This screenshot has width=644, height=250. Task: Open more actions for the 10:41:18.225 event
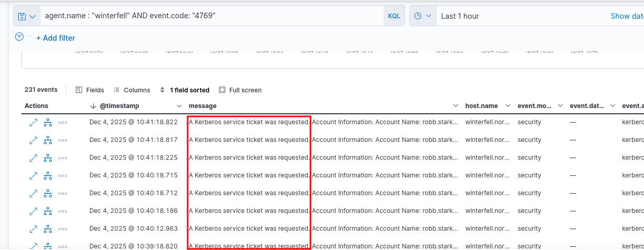[x=63, y=158]
